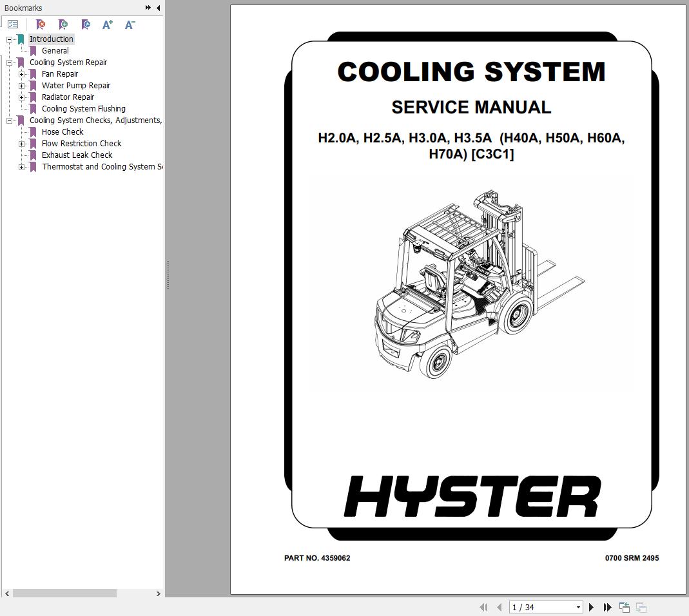Click the bookmark icon beside Cooling System Flushing
Screen dimensions: 689x616
33,108
